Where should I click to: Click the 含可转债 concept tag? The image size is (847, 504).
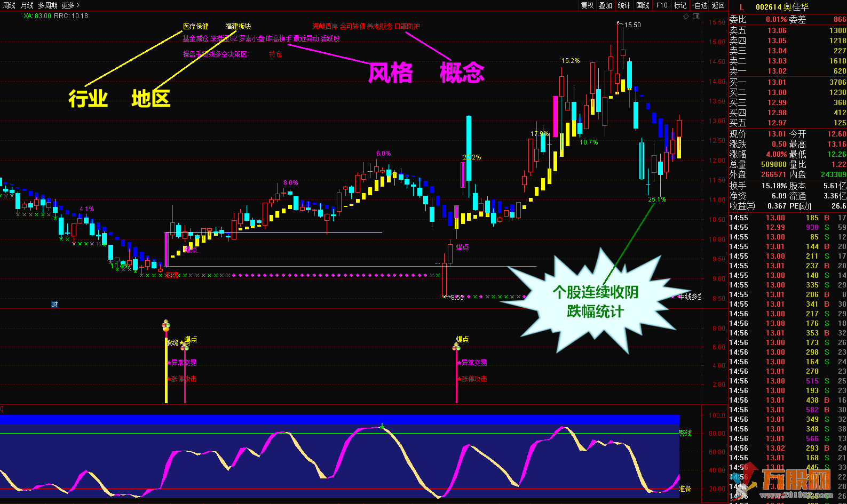click(352, 26)
